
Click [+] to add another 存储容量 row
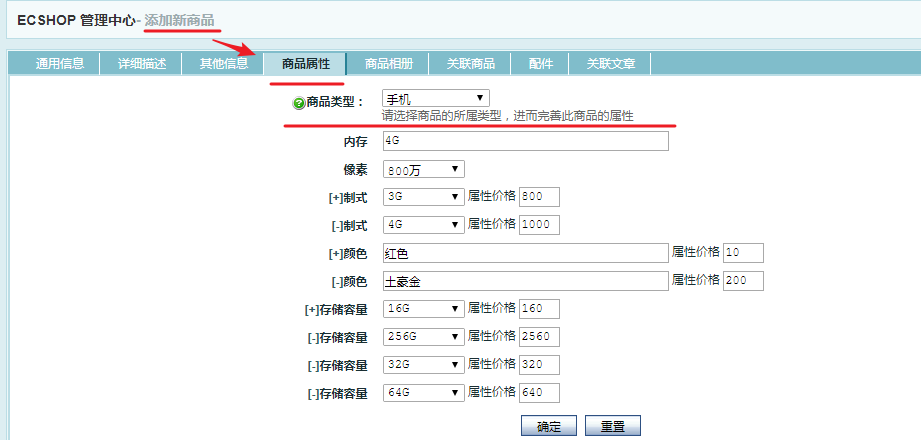click(312, 310)
